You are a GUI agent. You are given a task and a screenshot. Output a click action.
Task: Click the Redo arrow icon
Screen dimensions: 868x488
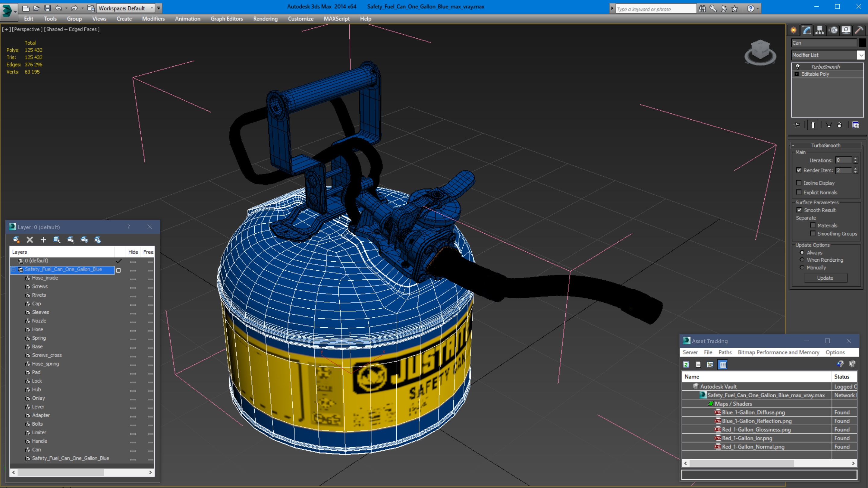pos(74,8)
